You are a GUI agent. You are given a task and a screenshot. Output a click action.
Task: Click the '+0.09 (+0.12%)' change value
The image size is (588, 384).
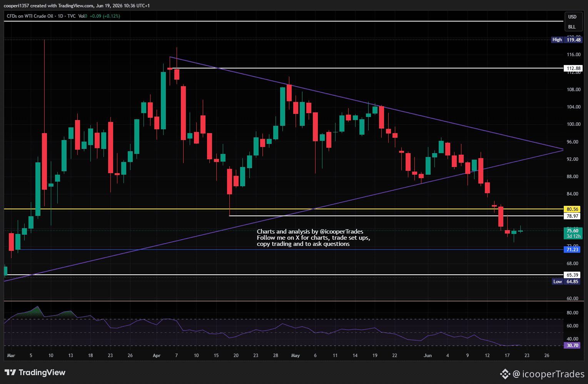tap(105, 16)
